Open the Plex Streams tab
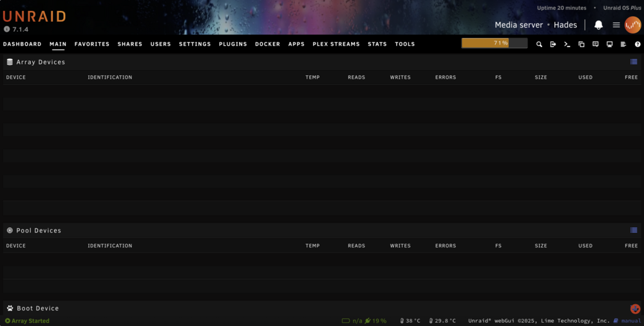The image size is (644, 326). tap(336, 44)
